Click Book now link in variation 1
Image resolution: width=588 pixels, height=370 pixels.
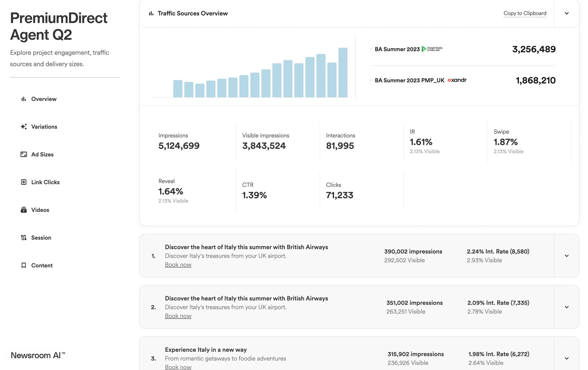point(178,265)
